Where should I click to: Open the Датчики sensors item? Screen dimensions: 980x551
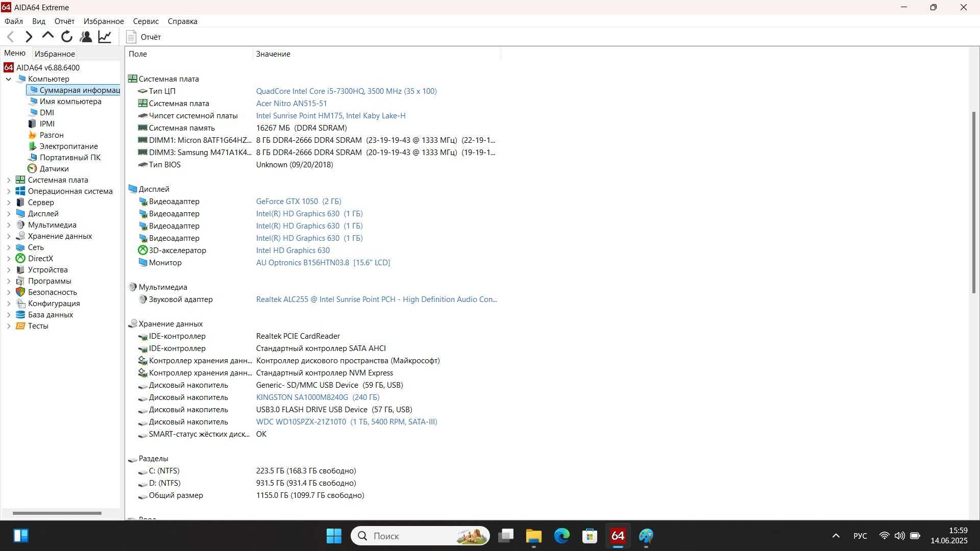[x=48, y=168]
